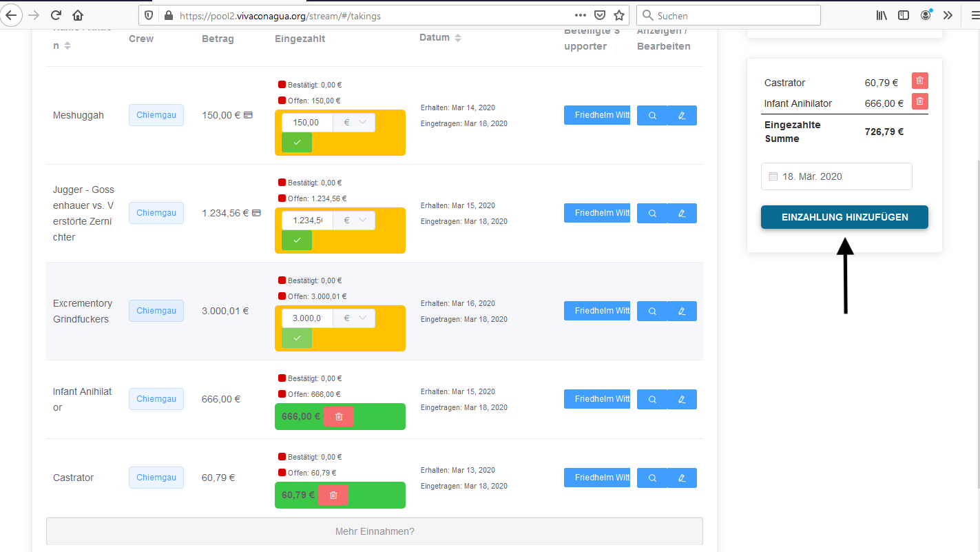Reload the page in browser toolbar
Viewport: 980px width, 552px height.
point(56,15)
